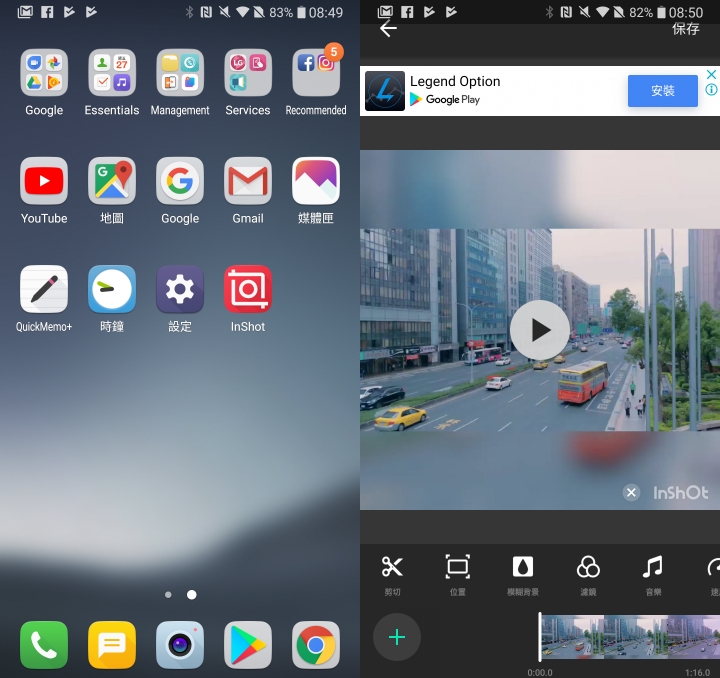
Task: Open the Messages app in dock
Action: click(112, 645)
